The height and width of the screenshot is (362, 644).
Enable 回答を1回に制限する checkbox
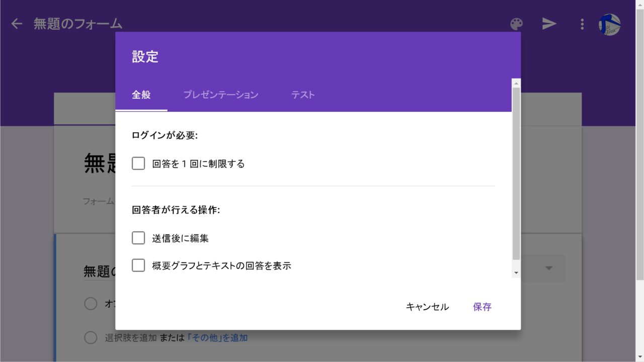[138, 163]
